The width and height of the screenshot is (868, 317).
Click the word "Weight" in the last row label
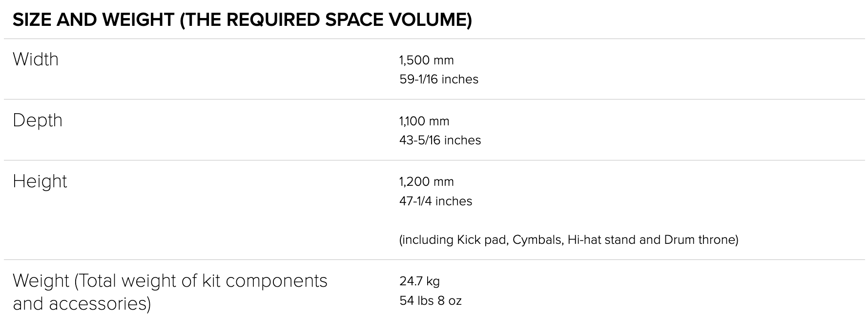40,281
